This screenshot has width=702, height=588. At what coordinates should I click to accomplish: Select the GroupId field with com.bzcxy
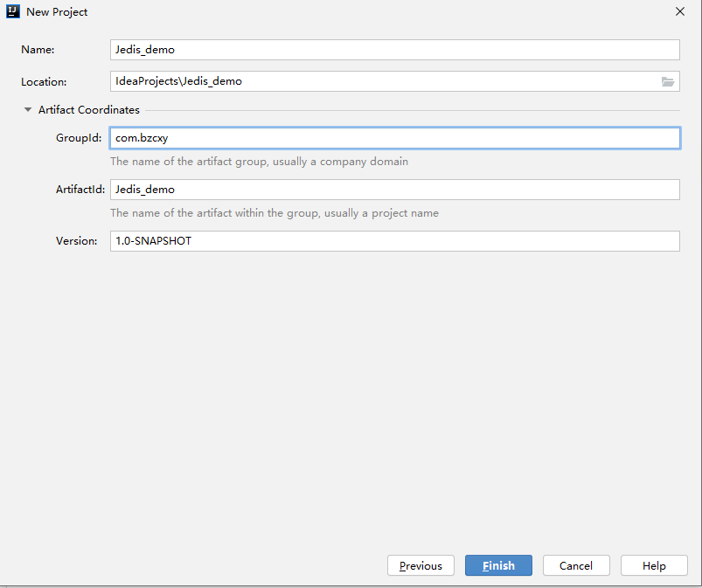point(395,138)
